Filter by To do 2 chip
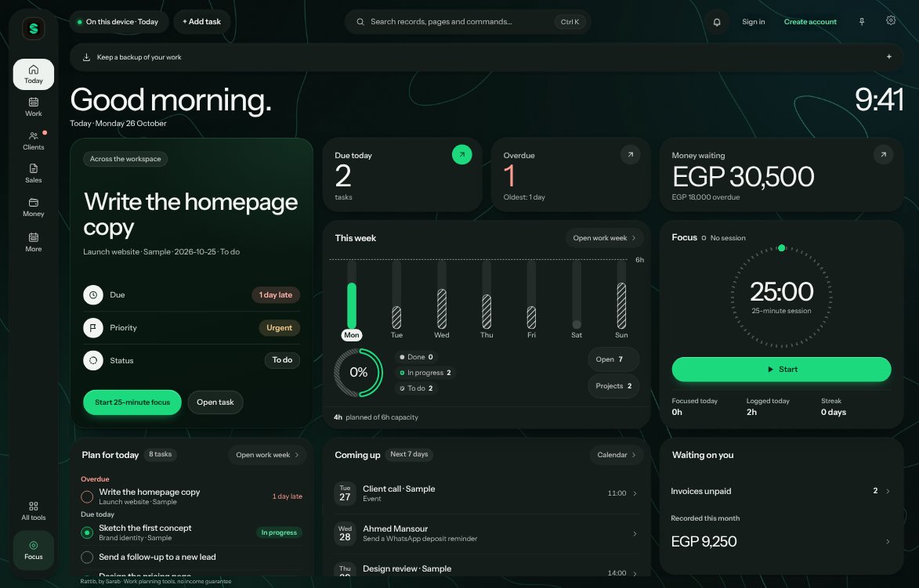The height and width of the screenshot is (588, 919). pyautogui.click(x=416, y=388)
